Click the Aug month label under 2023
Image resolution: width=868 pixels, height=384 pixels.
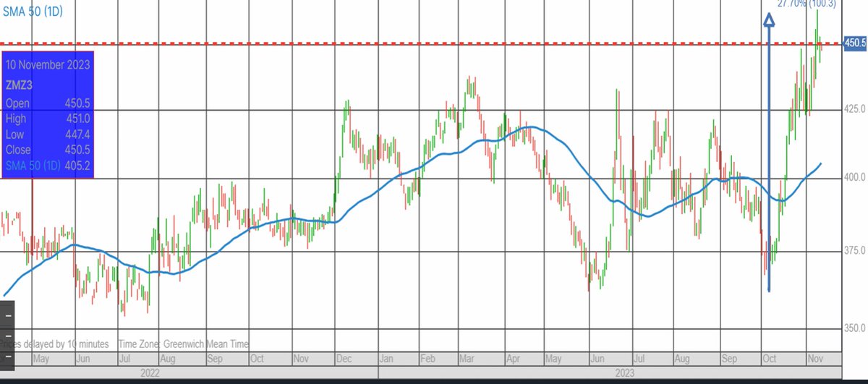pos(682,359)
